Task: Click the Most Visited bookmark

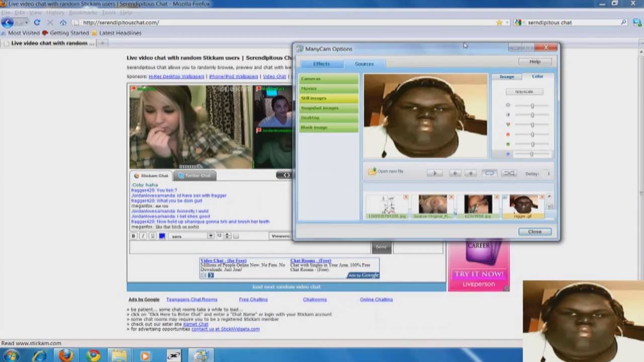Action: coord(20,33)
